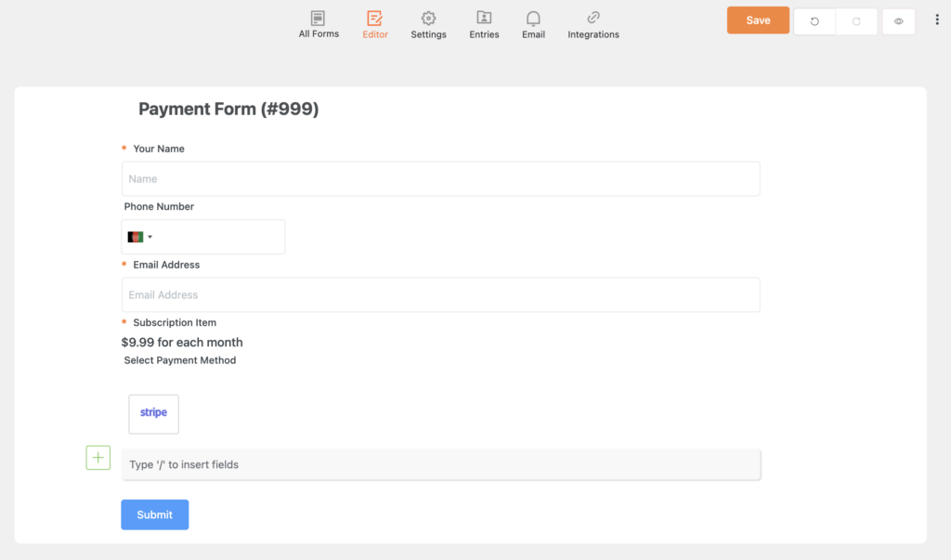The height and width of the screenshot is (560, 951).
Task: Click the Your Name input field
Action: pyautogui.click(x=440, y=179)
